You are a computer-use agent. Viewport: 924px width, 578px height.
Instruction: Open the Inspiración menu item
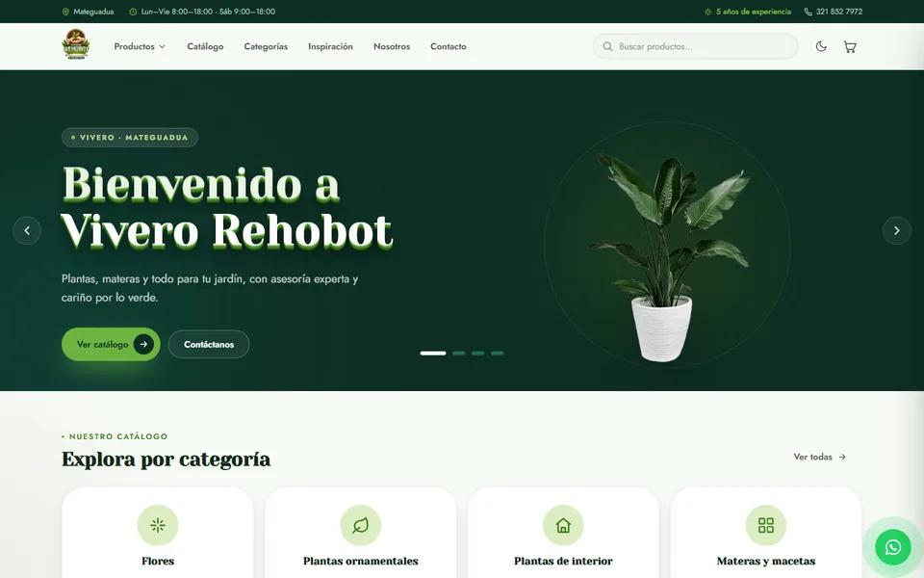[x=330, y=46]
